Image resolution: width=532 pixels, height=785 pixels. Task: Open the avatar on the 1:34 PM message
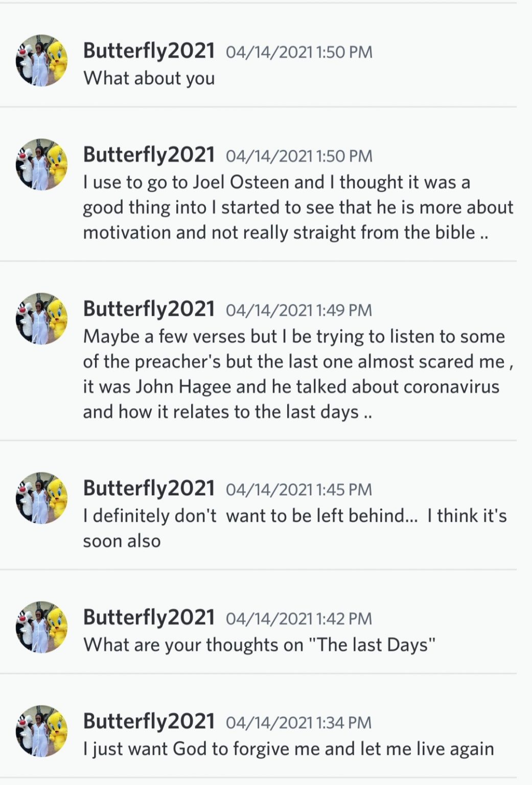(x=41, y=731)
